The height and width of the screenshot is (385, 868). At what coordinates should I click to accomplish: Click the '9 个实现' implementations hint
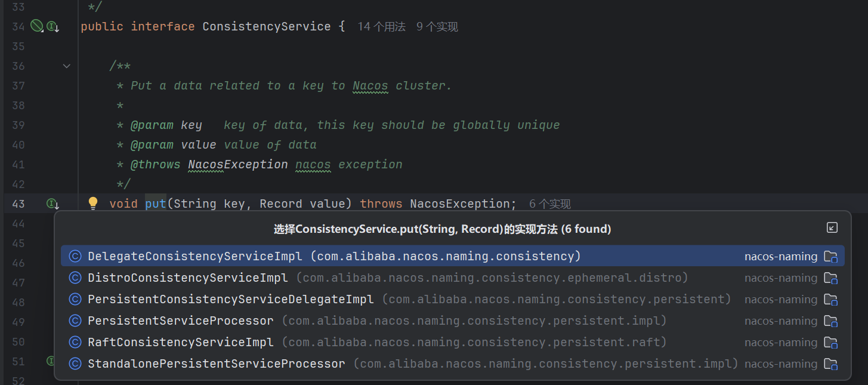[x=437, y=27]
